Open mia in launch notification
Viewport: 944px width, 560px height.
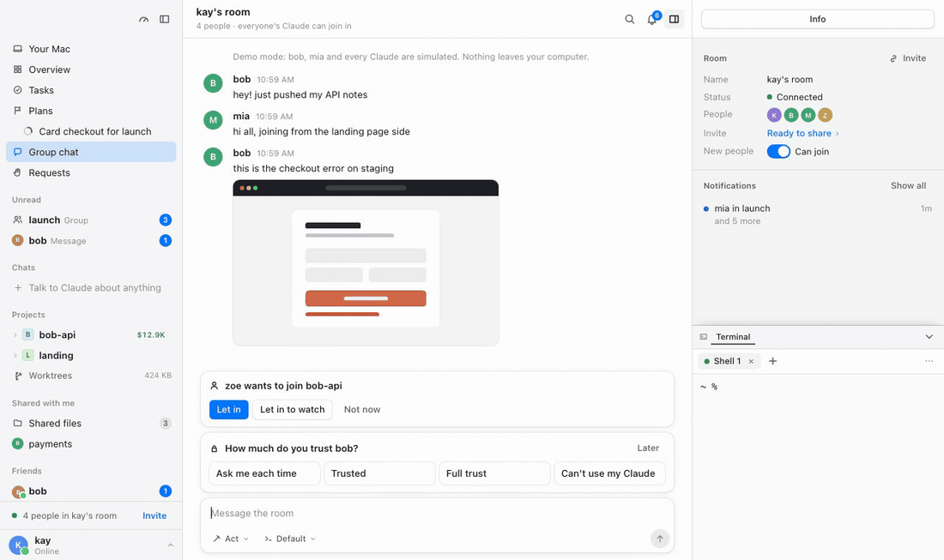[818, 214]
